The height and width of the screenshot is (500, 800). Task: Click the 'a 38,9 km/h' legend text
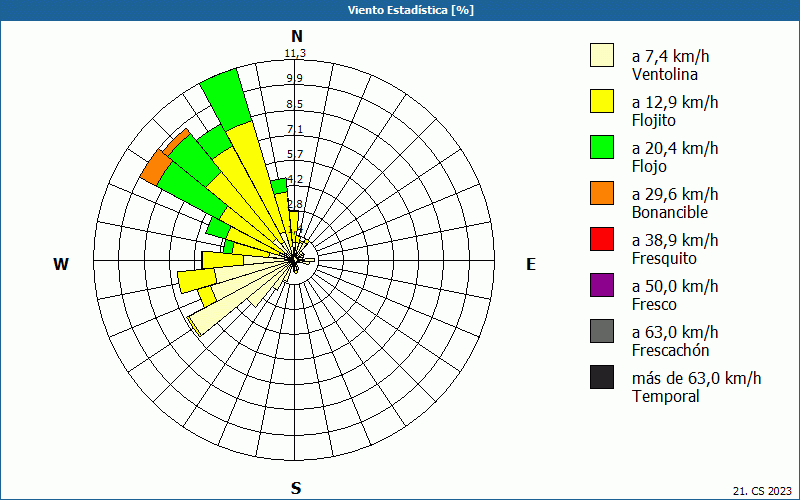click(x=675, y=240)
